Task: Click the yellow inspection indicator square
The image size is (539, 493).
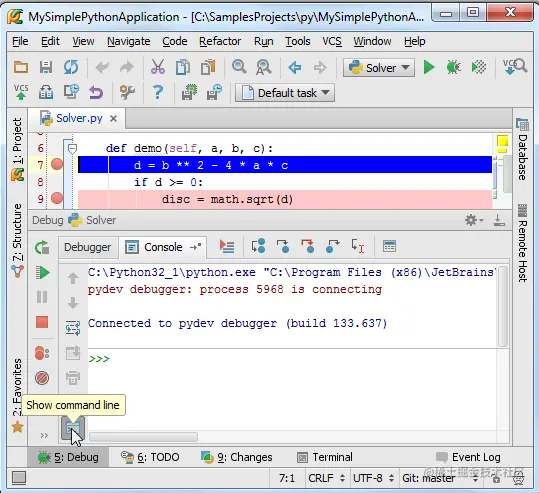Action: (x=502, y=141)
